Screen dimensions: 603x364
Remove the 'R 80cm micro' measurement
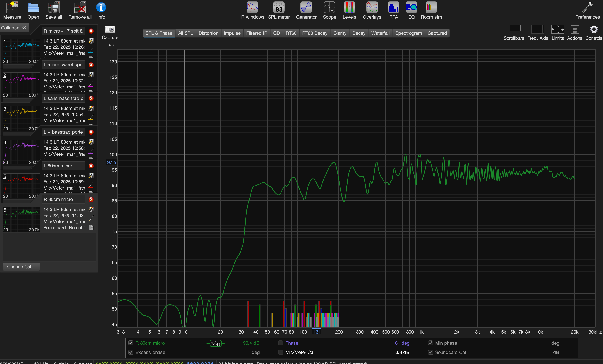(91, 199)
